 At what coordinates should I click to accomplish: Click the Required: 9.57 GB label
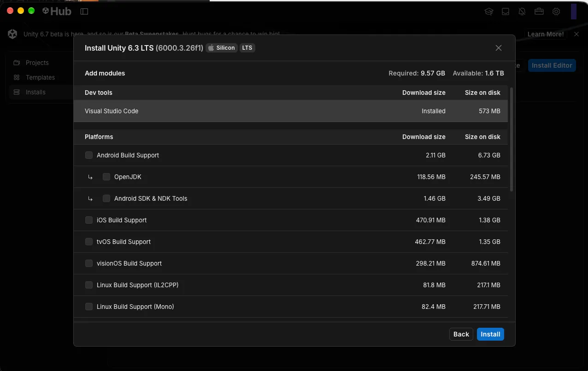(x=417, y=73)
